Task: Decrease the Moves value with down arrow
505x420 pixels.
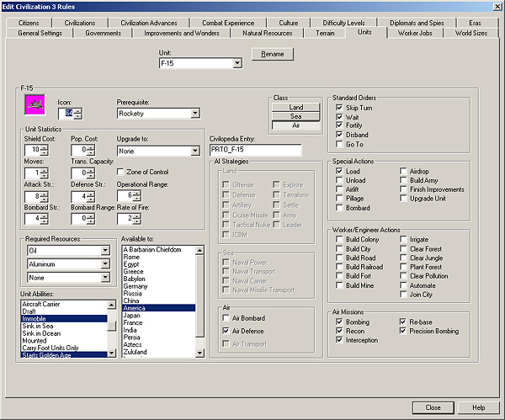Action: pyautogui.click(x=45, y=177)
